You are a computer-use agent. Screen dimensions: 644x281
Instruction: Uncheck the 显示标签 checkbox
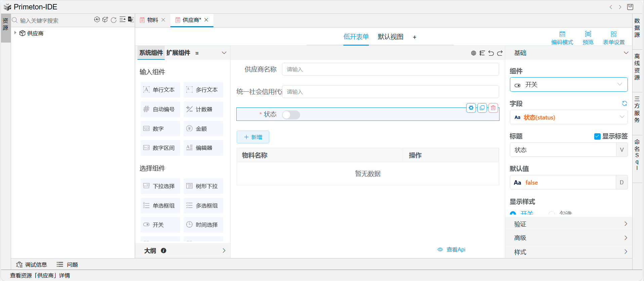tap(597, 136)
